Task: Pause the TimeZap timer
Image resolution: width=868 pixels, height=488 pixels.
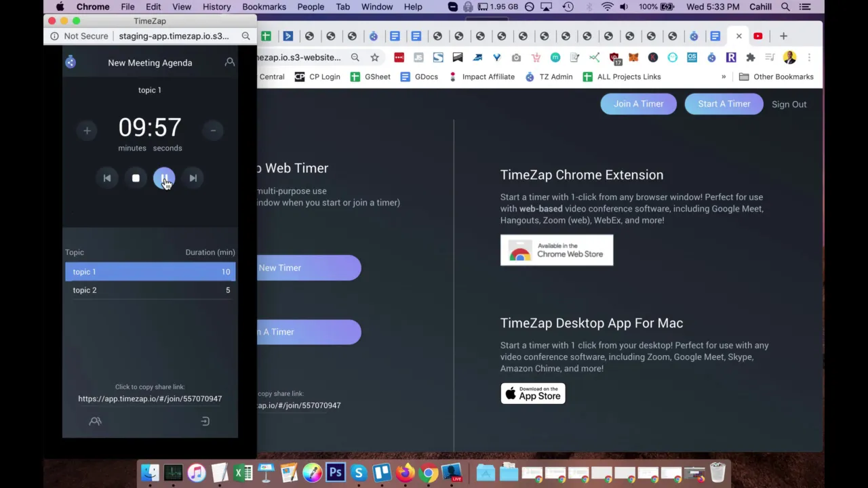Action: tap(164, 178)
